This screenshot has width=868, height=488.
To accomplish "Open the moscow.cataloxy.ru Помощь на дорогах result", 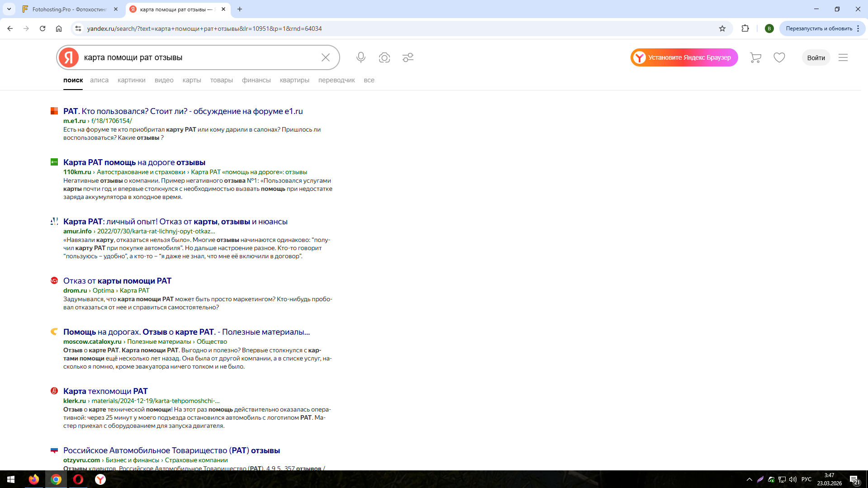I will pyautogui.click(x=186, y=332).
